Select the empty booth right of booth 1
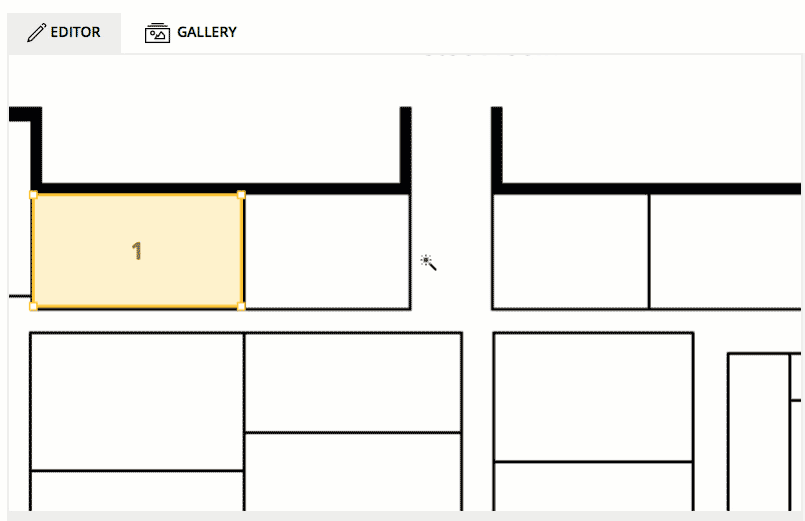Image resolution: width=805 pixels, height=521 pixels. pos(327,251)
